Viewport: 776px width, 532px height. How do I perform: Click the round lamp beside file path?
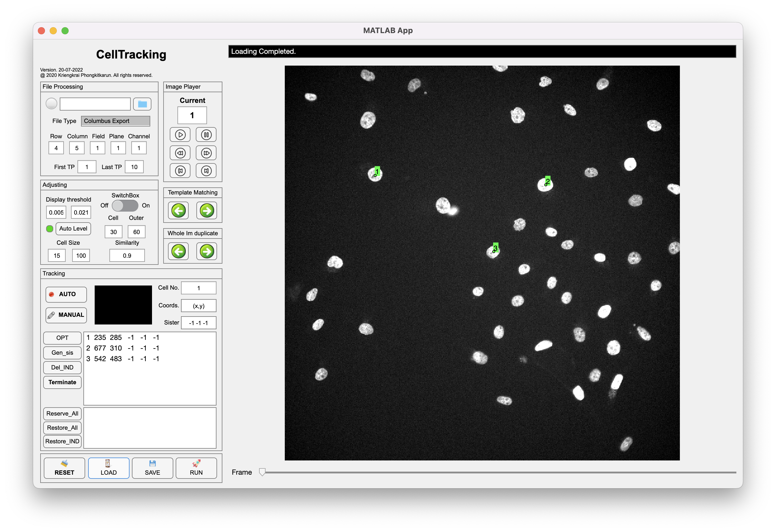tap(51, 103)
